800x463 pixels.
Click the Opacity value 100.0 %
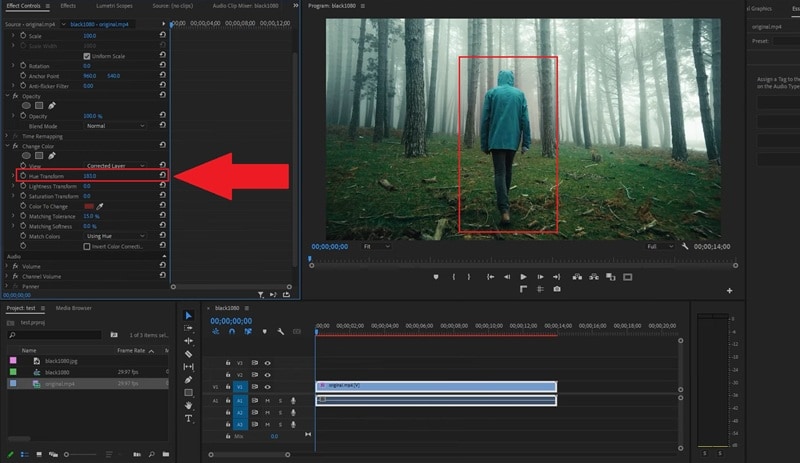[x=92, y=116]
